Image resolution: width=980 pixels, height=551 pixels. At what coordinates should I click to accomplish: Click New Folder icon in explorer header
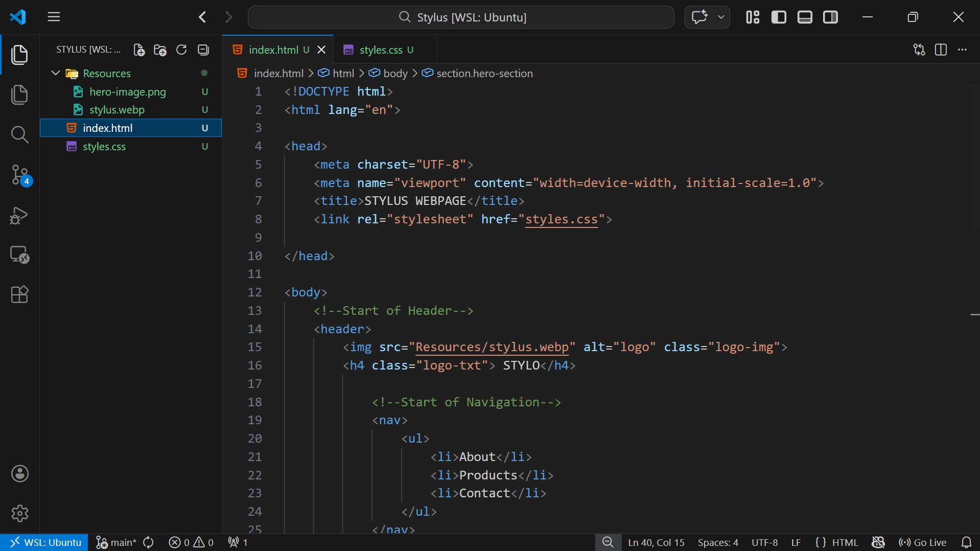pyautogui.click(x=160, y=50)
